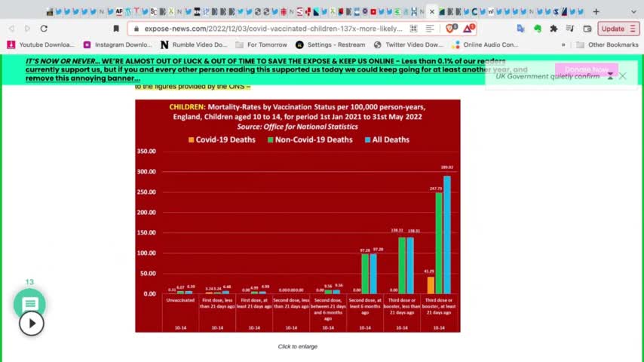The image size is (644, 362).
Task: Click the 289.02 bar value label
Action: [447, 167]
